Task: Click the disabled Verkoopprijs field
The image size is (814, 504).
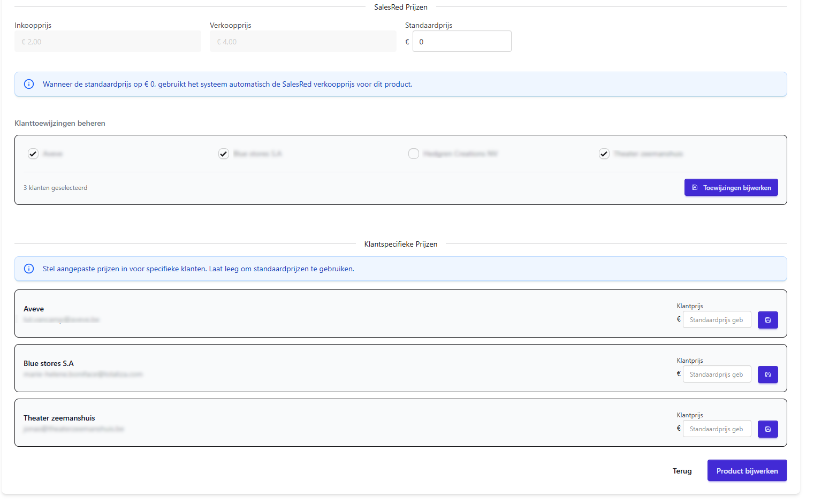Action: 303,42
